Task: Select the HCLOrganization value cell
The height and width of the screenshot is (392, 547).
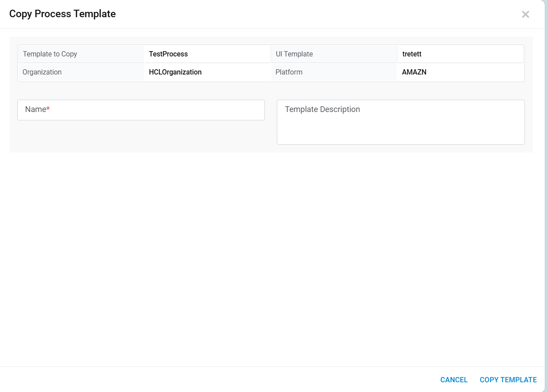Action: [175, 72]
